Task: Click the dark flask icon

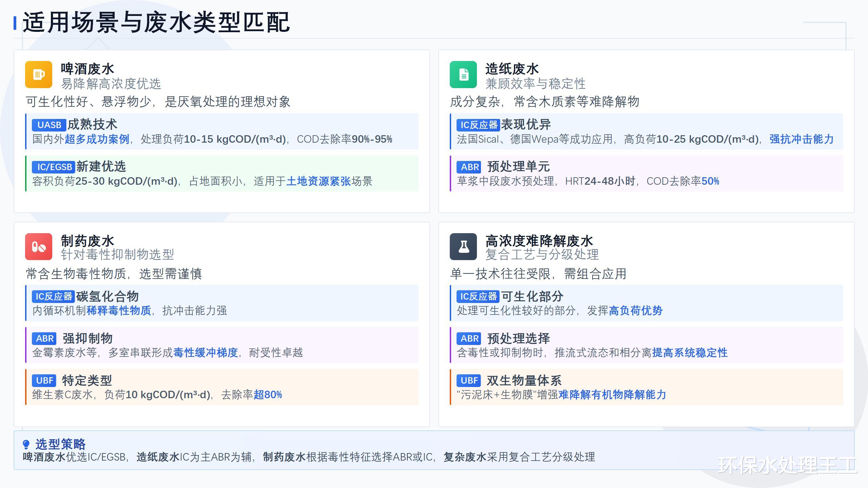Action: tap(463, 247)
